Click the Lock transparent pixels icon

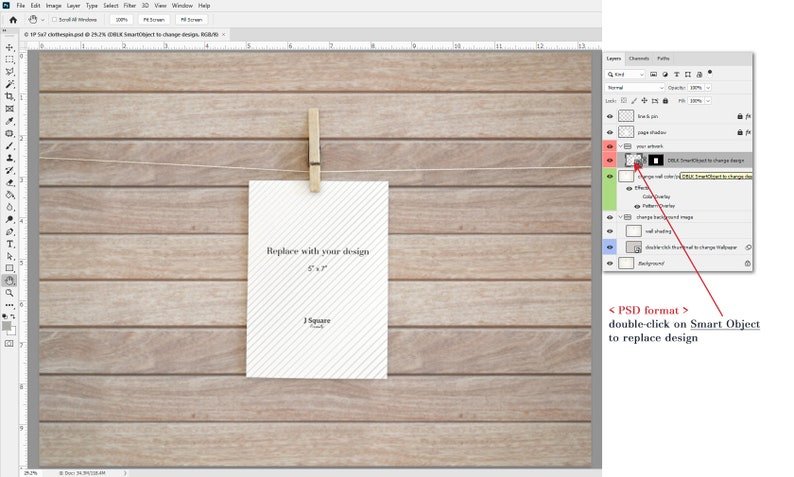point(624,101)
